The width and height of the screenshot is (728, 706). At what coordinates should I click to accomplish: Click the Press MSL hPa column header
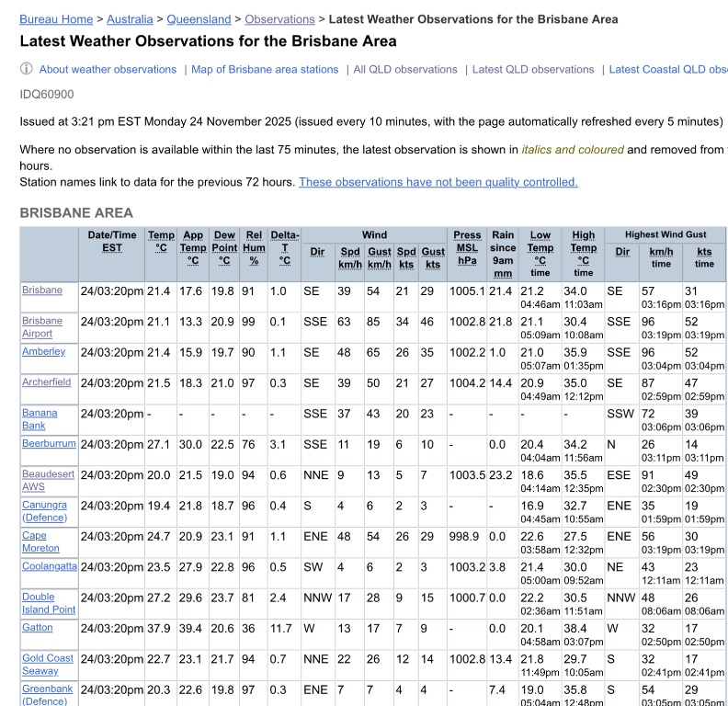[x=467, y=247]
